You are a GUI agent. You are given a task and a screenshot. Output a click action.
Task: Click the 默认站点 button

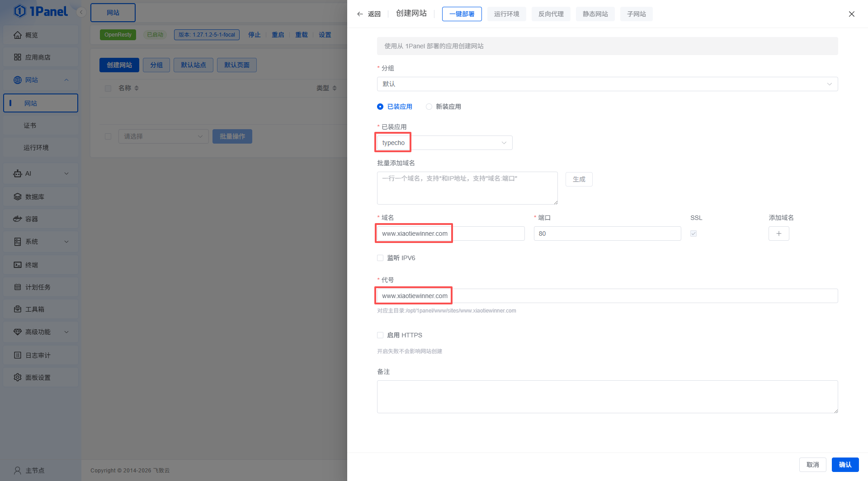click(x=193, y=65)
